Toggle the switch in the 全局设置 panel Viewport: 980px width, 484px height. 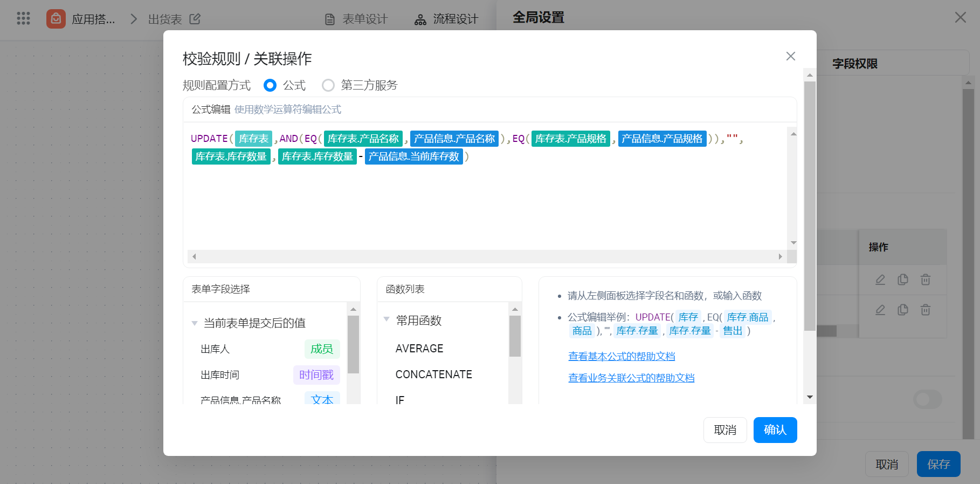(928, 399)
